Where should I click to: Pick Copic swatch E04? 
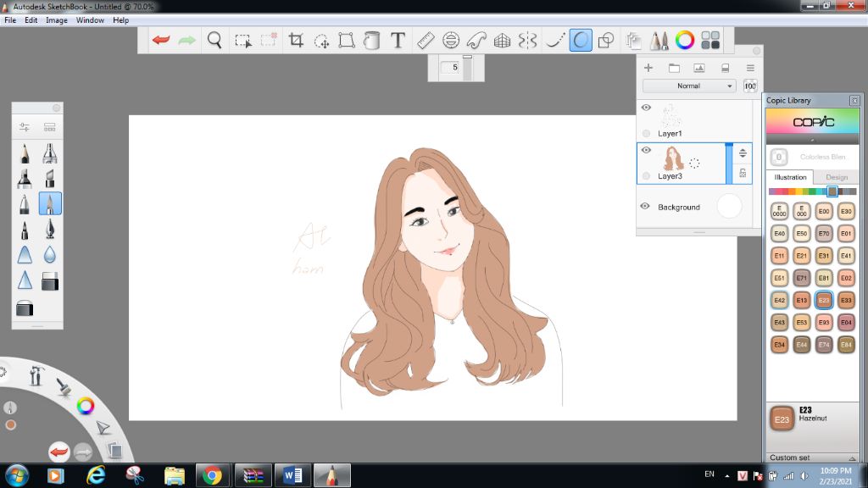click(847, 322)
